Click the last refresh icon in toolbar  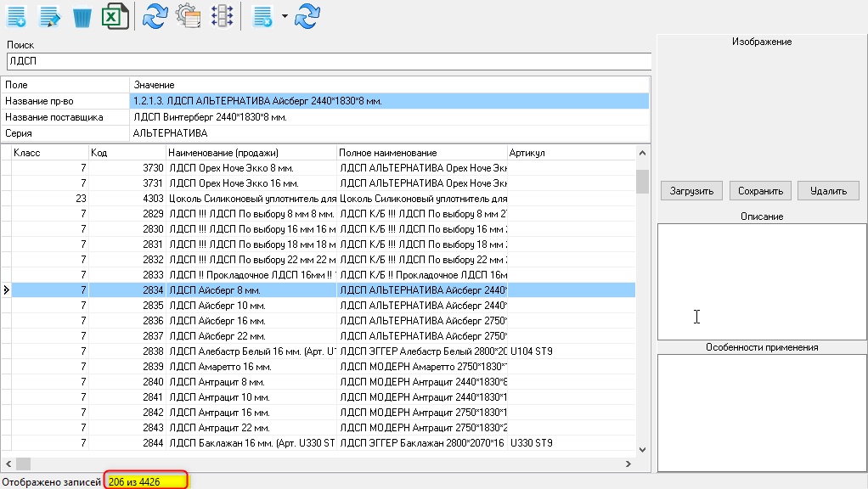click(307, 16)
